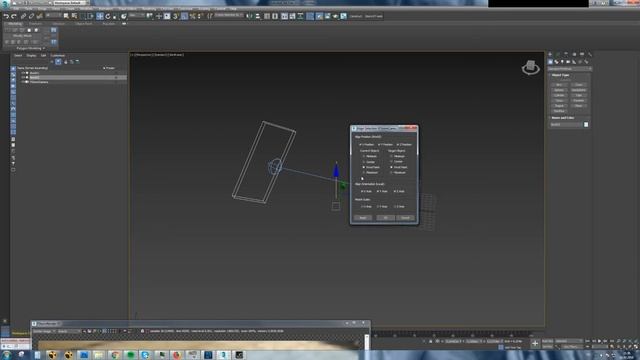The width and height of the screenshot is (640, 360).
Task: Select PhysCamera row in Scene Explorer
Action: 71,82
